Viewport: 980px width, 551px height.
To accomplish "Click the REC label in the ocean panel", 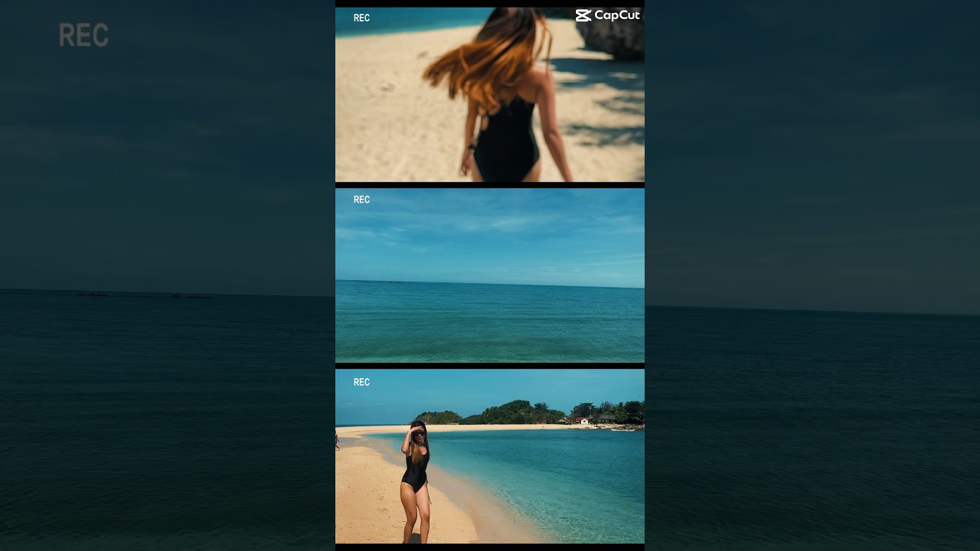I will (x=361, y=200).
